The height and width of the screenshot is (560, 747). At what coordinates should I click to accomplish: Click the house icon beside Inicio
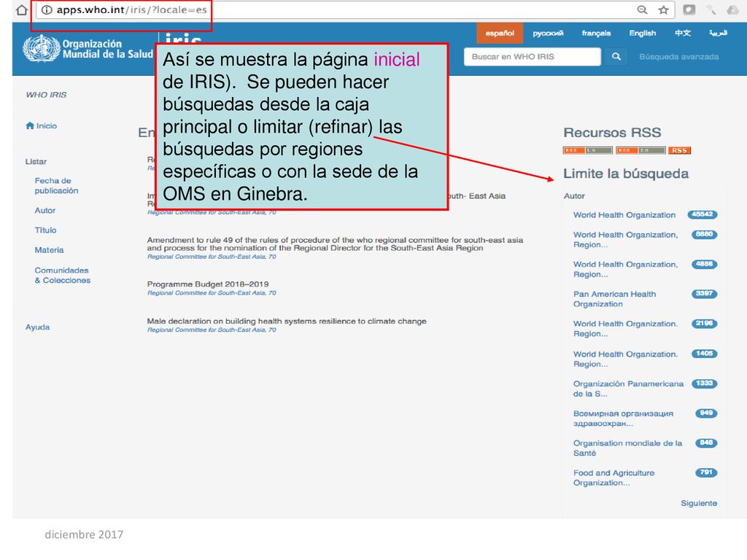point(30,125)
